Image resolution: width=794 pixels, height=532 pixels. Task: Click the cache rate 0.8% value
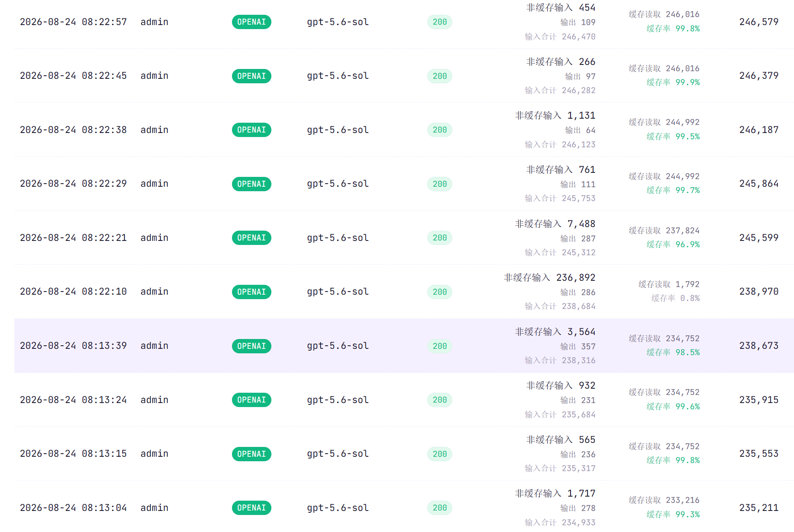click(690, 298)
